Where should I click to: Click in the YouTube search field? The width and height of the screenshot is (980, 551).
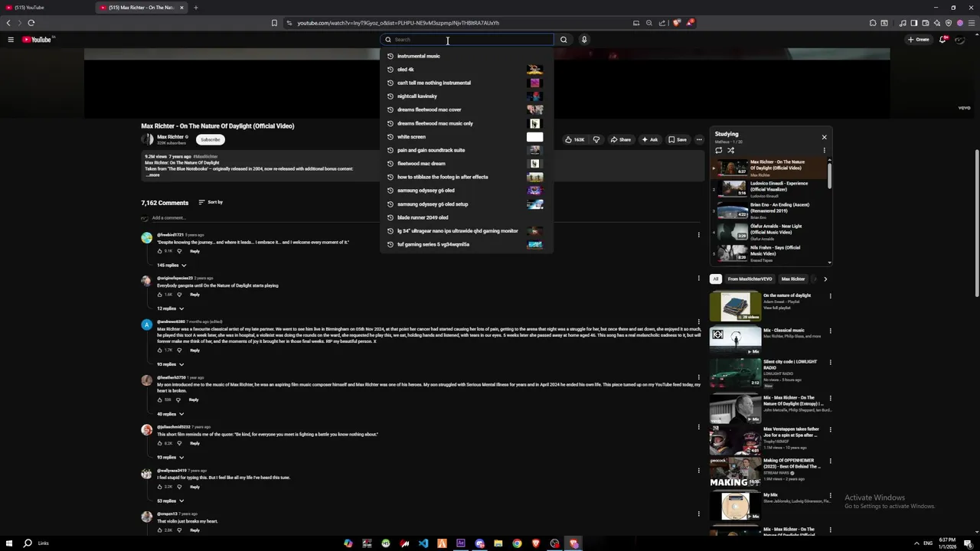pyautogui.click(x=467, y=40)
